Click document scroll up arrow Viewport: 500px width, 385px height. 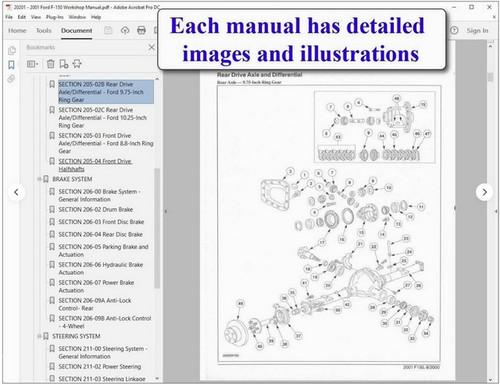(x=490, y=46)
